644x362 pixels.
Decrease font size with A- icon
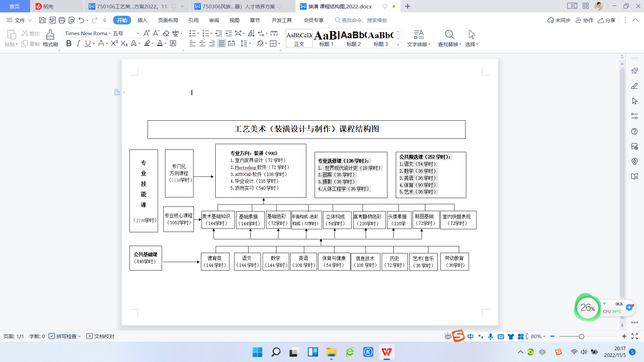pos(156,33)
